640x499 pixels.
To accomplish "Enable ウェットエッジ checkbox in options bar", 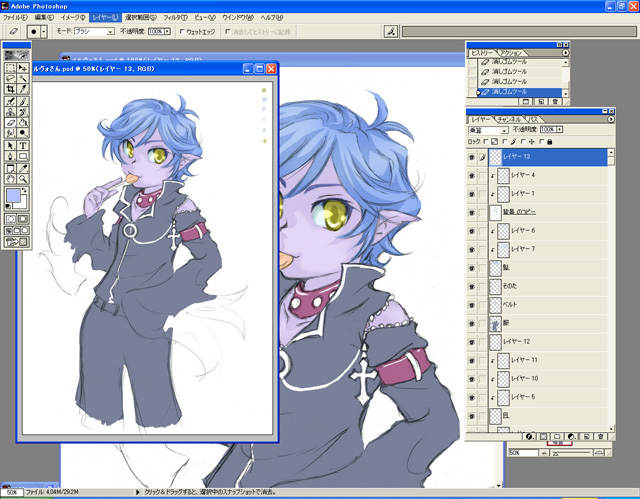I will [x=182, y=31].
